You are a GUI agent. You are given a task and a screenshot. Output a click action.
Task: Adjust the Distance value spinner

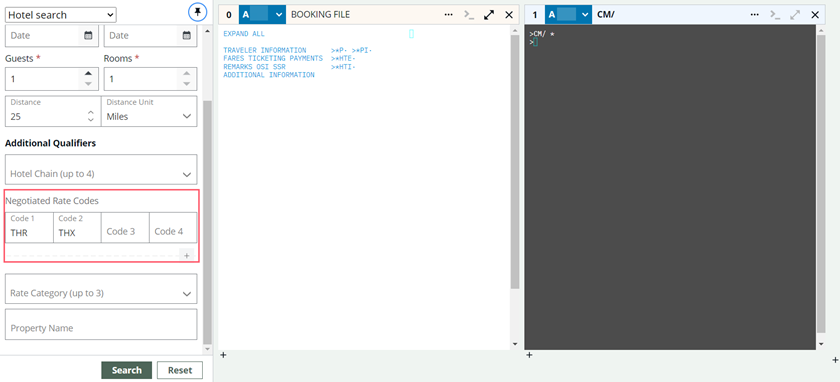[x=91, y=116]
